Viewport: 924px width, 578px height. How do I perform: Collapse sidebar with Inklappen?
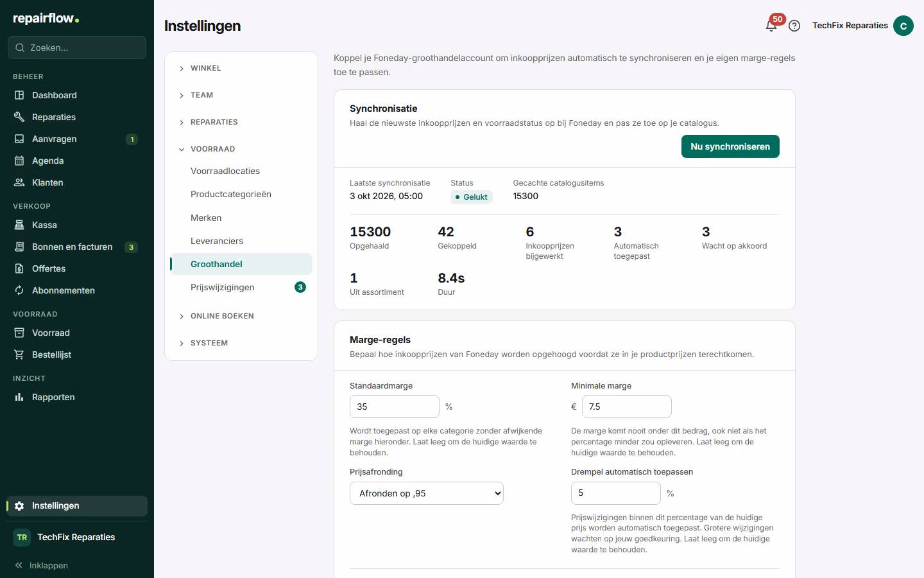(x=42, y=565)
